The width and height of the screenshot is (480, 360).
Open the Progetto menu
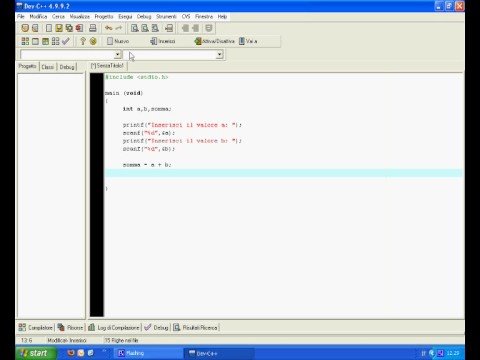[x=104, y=16]
